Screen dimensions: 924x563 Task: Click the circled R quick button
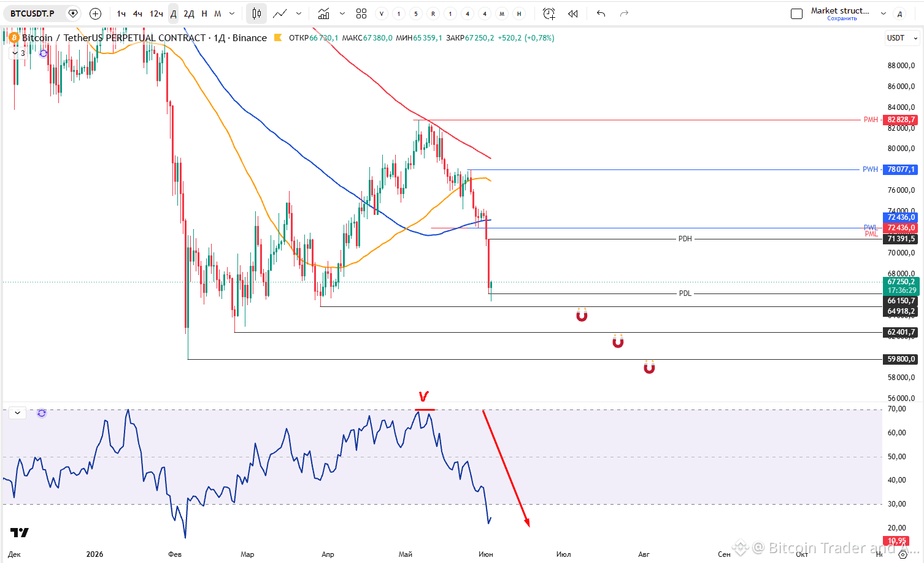433,14
